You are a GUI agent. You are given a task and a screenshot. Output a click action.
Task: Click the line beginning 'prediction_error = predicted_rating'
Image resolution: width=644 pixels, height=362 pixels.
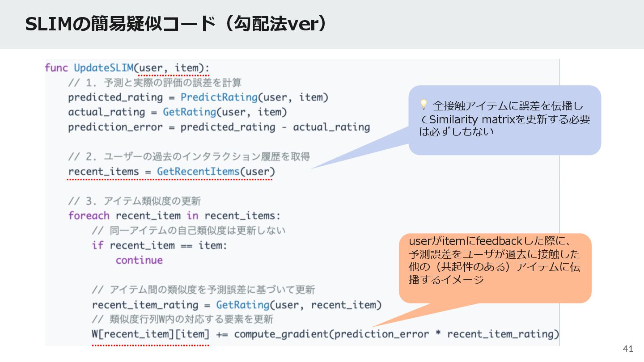[219, 127]
